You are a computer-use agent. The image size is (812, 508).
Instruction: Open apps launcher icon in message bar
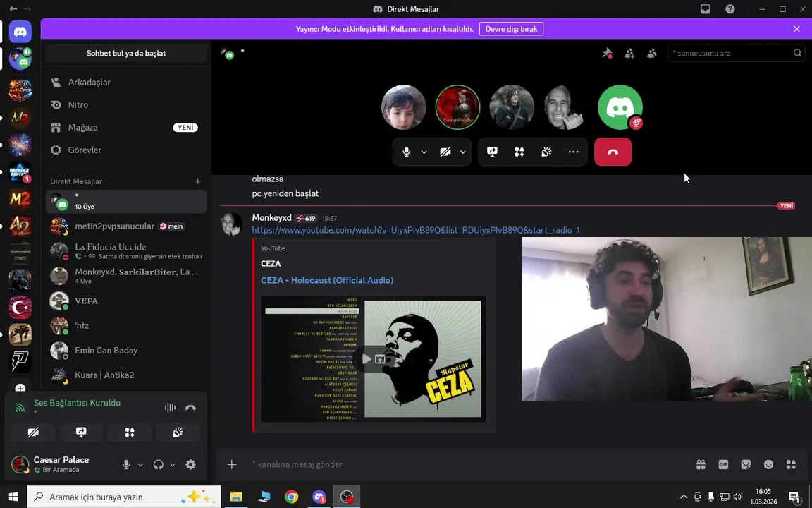(x=791, y=464)
